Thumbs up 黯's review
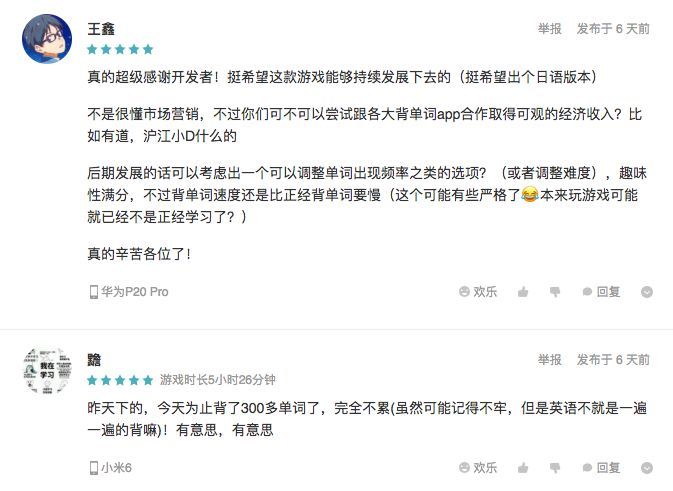The height and width of the screenshot is (491, 673). click(522, 467)
